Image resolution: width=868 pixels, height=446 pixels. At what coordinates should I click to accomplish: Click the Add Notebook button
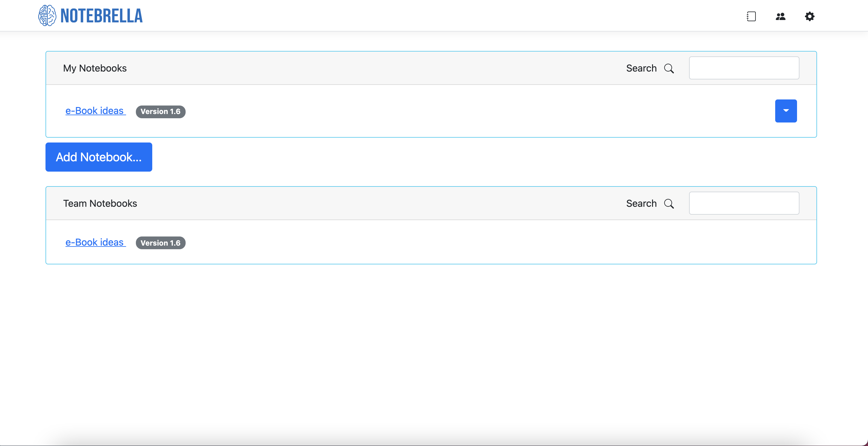click(x=99, y=157)
